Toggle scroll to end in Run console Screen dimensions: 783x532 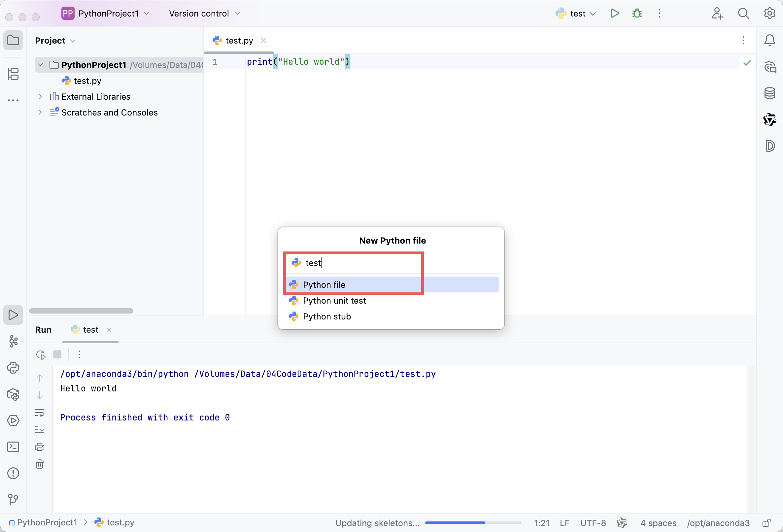pos(40,430)
